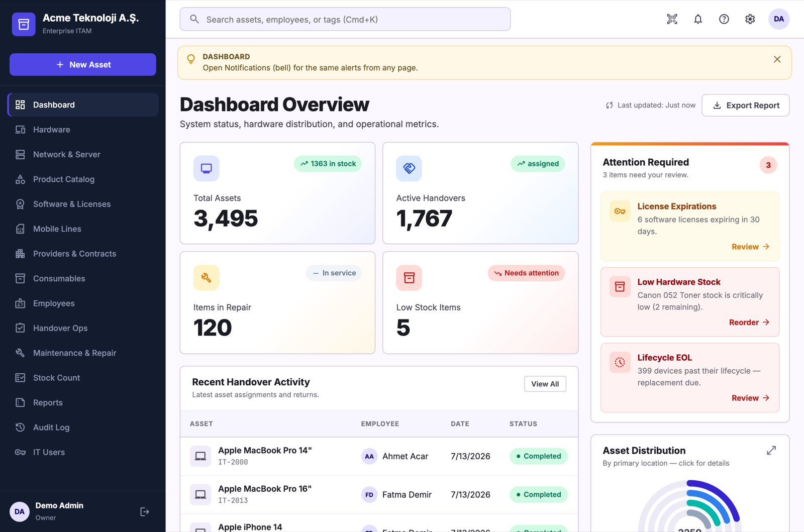
Task: Click the Export Report button
Action: pyautogui.click(x=746, y=105)
